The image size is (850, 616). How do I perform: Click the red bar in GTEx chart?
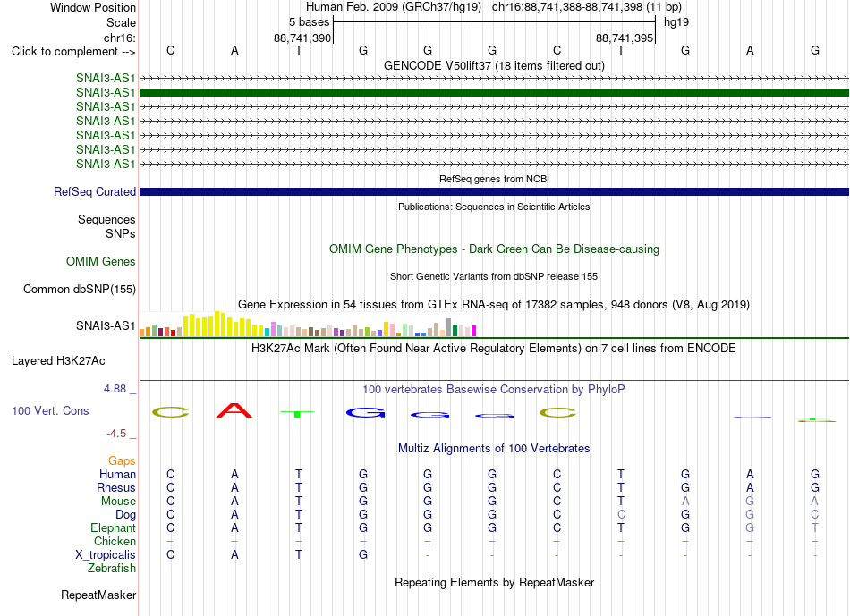(x=173, y=333)
